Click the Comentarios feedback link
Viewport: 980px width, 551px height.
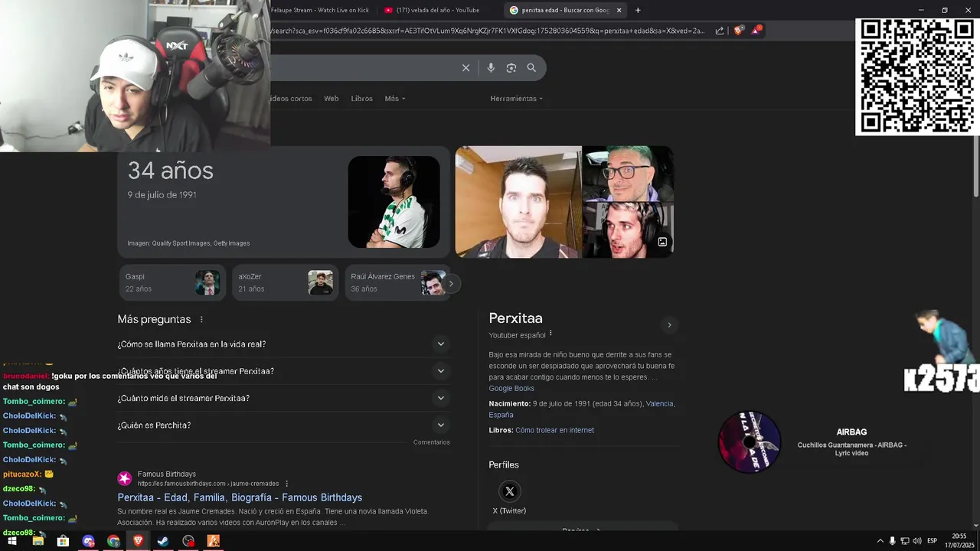click(432, 442)
